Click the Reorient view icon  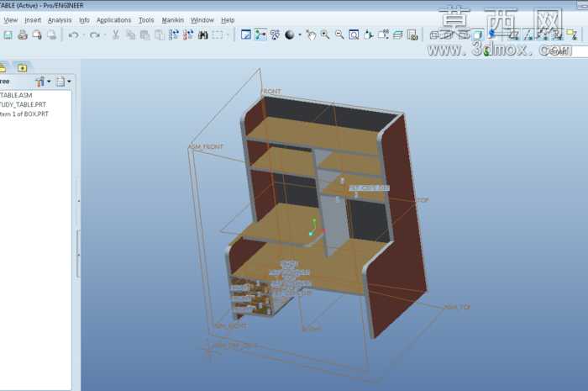tap(369, 35)
